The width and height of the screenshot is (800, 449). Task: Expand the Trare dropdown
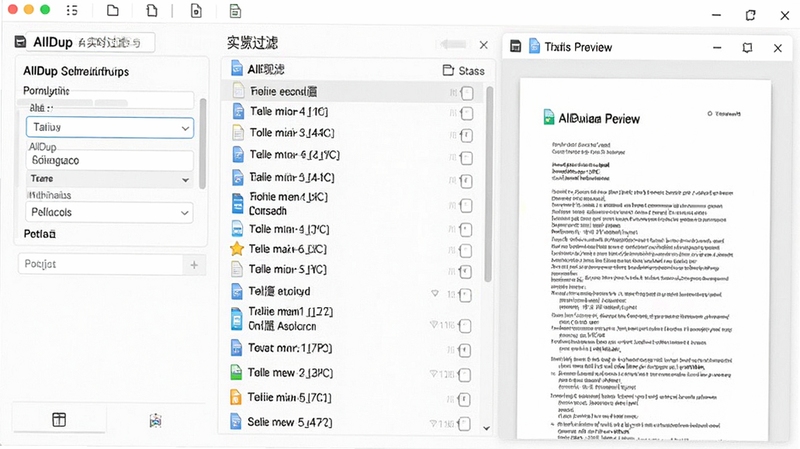point(110,179)
